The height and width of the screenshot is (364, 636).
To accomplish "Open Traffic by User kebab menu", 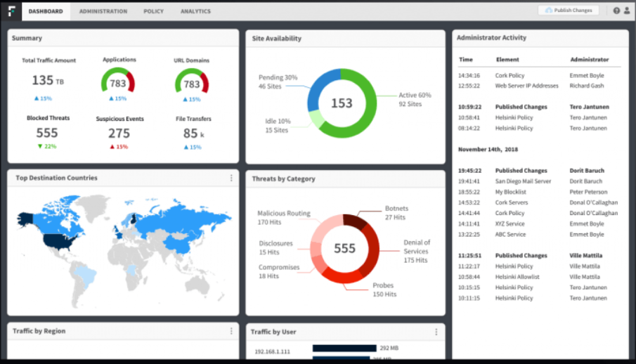I will click(x=436, y=332).
